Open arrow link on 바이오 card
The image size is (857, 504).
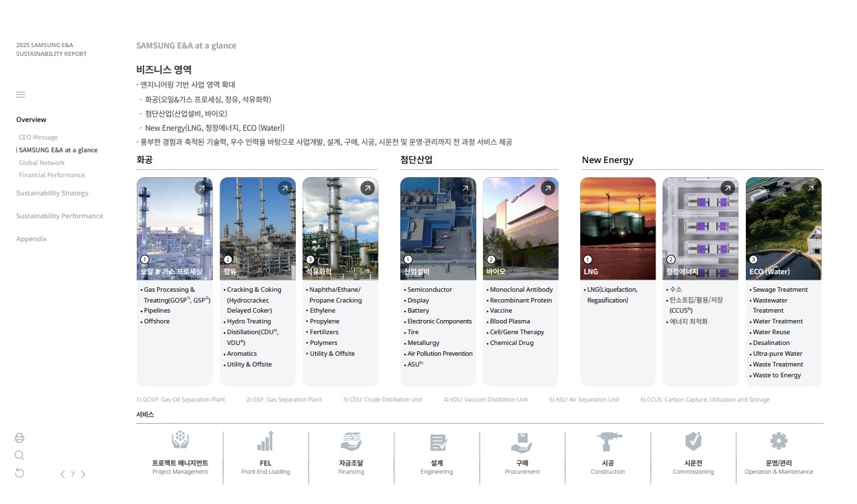click(x=548, y=188)
